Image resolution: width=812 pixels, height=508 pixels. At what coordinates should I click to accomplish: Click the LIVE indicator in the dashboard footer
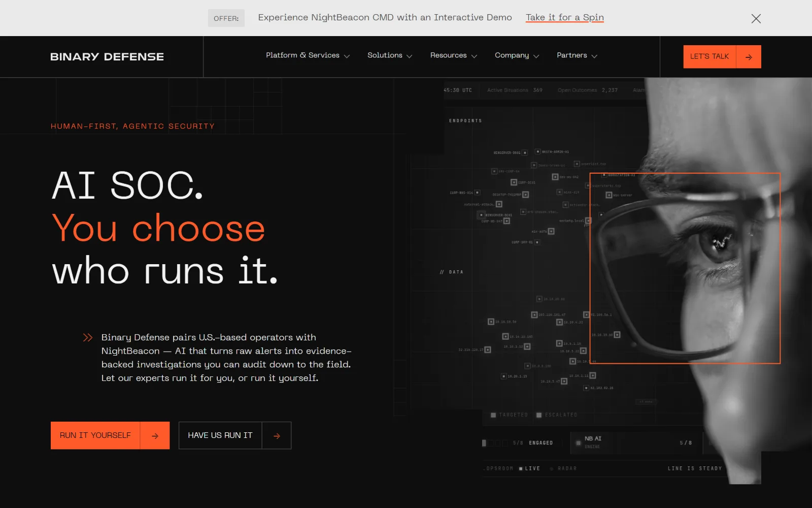[530, 468]
